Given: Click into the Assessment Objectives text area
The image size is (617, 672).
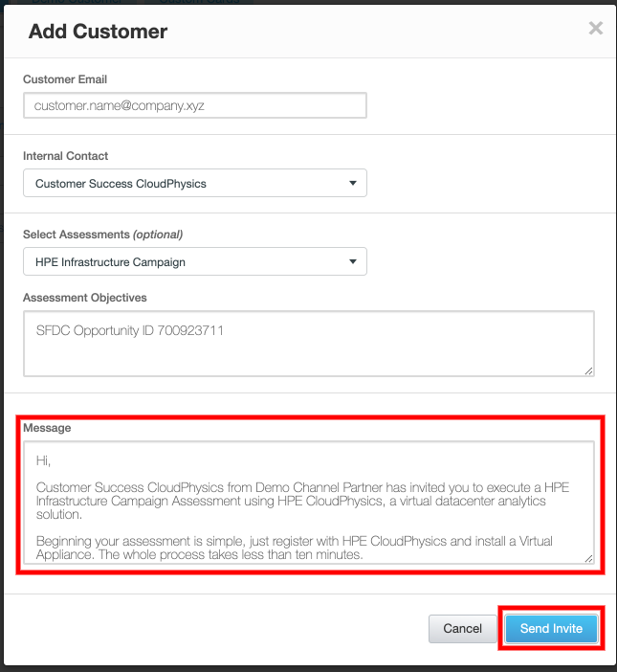Looking at the screenshot, I should pyautogui.click(x=308, y=343).
